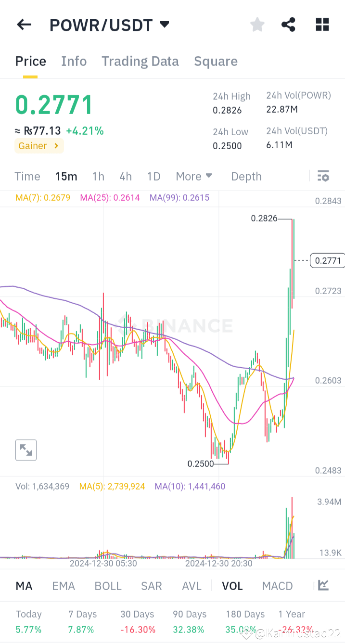Expand the More timeframe dropdown
Image resolution: width=345 pixels, height=644 pixels.
click(x=194, y=176)
